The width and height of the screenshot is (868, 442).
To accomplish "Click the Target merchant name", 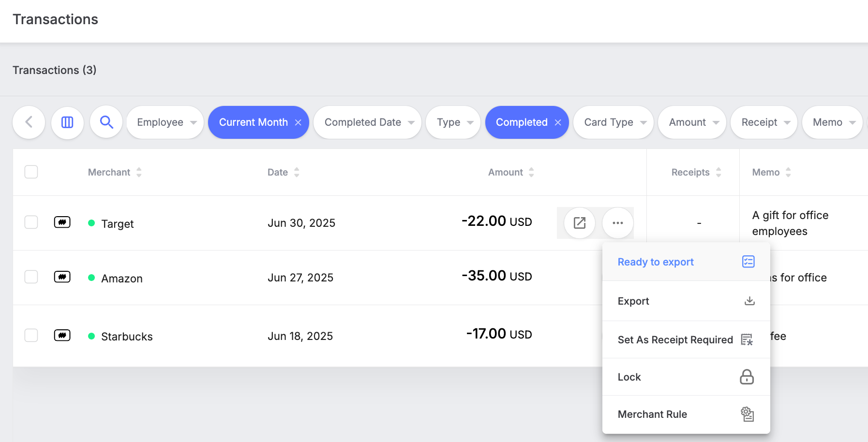I will (x=118, y=223).
